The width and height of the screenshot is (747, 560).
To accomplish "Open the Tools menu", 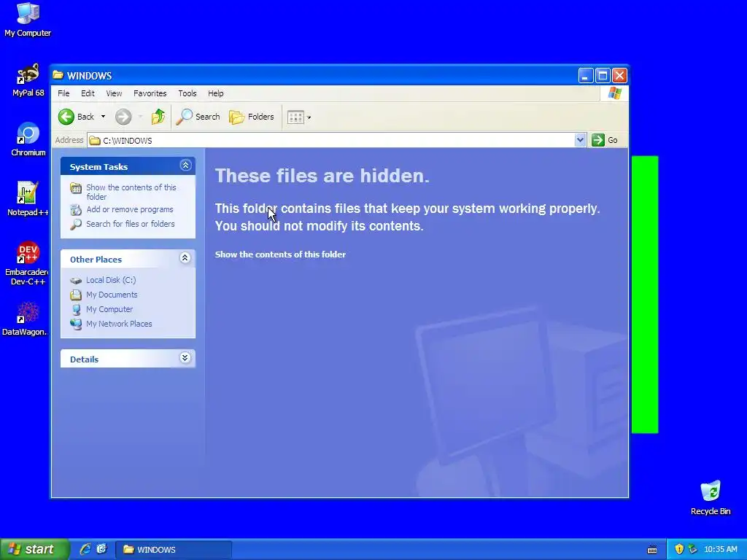I will click(187, 93).
